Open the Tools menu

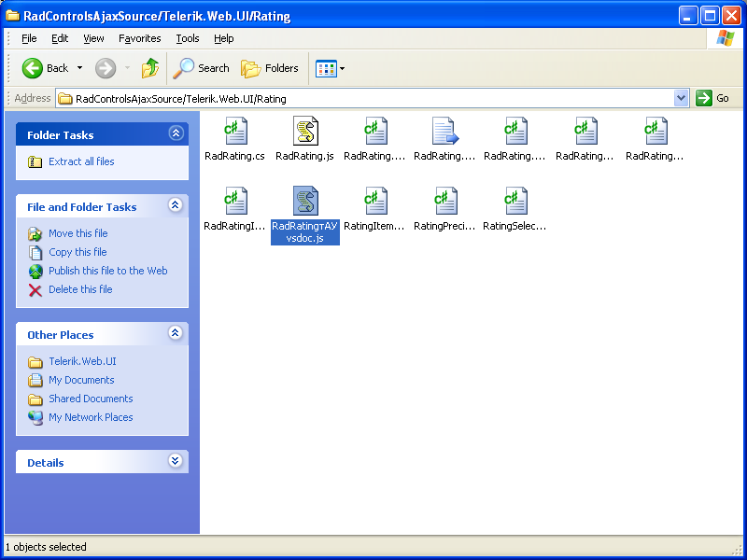(188, 38)
